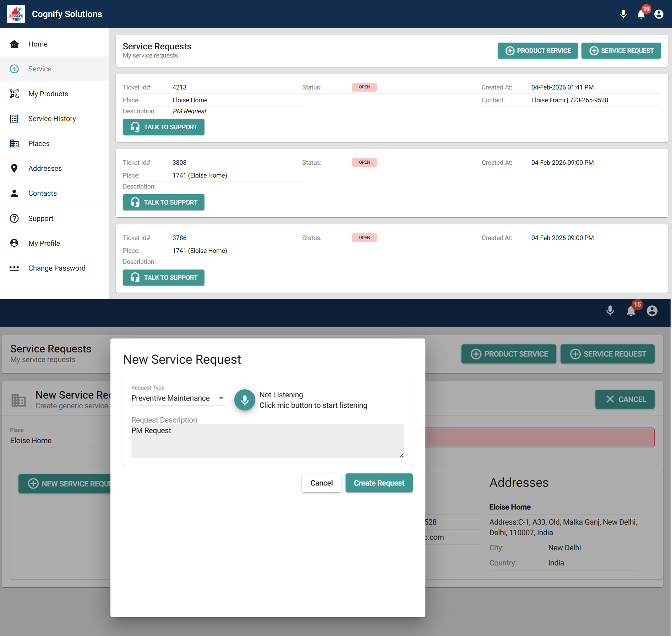The image size is (672, 636).
Task: Open Places from the sidebar
Action: (x=39, y=143)
